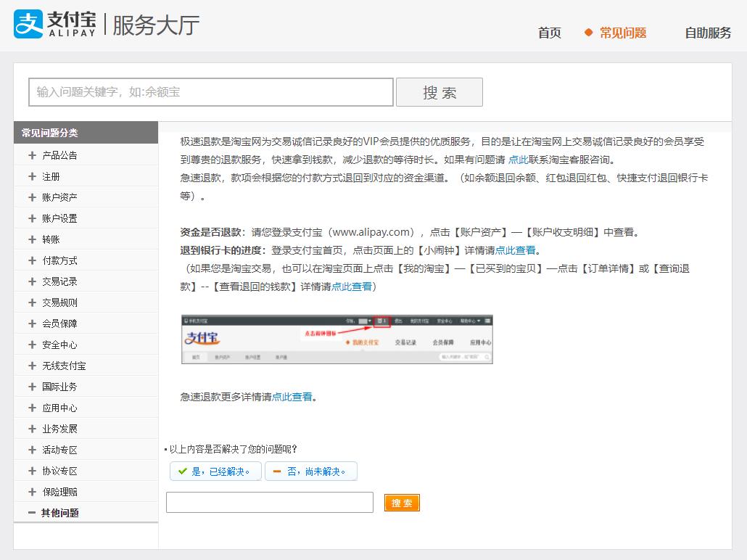Expand the 付款方式 category
Viewport: 747px width, 560px height.
(x=59, y=260)
